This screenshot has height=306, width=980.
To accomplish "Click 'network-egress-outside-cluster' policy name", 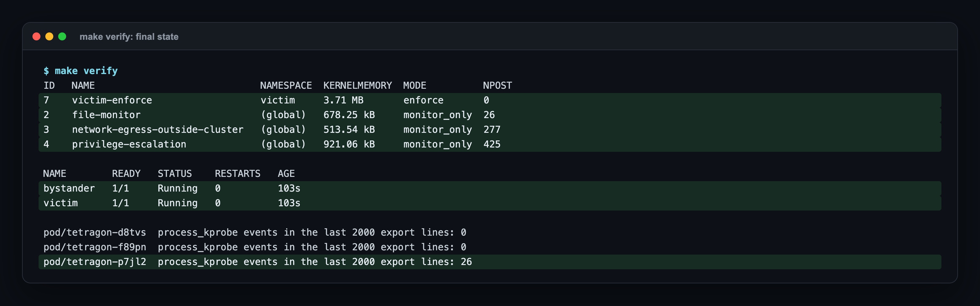I will [x=157, y=130].
